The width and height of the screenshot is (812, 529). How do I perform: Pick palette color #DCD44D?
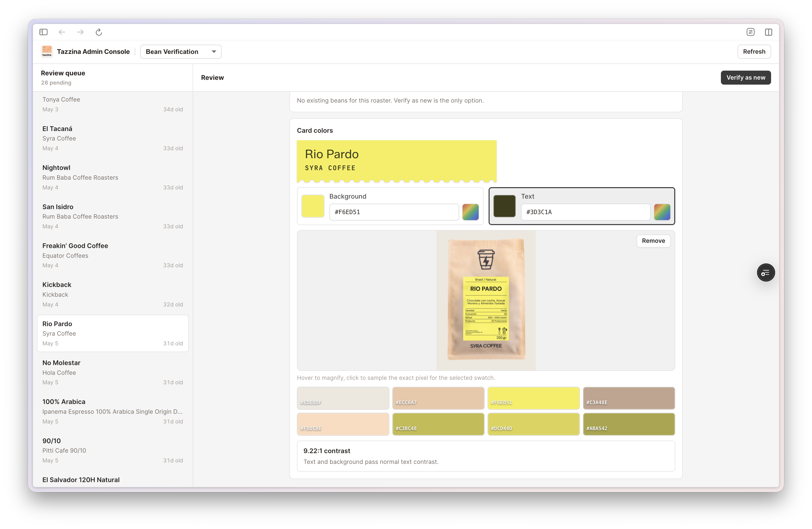(x=534, y=424)
